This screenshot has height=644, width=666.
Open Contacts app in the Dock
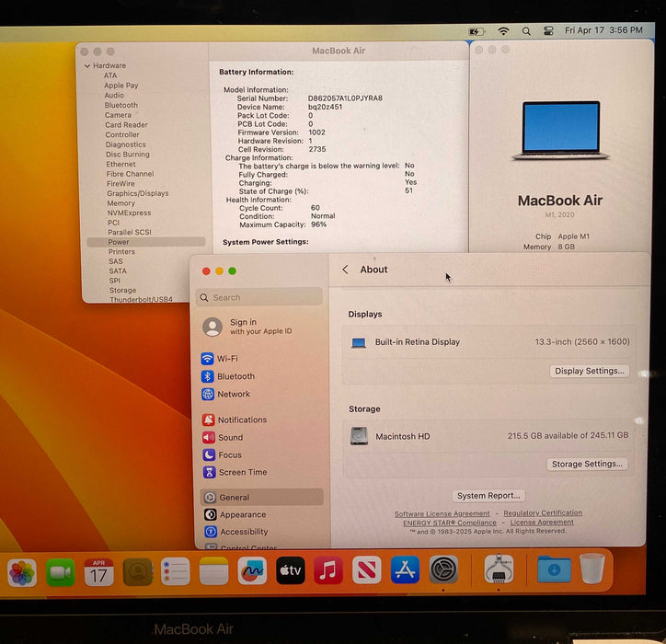point(137,572)
